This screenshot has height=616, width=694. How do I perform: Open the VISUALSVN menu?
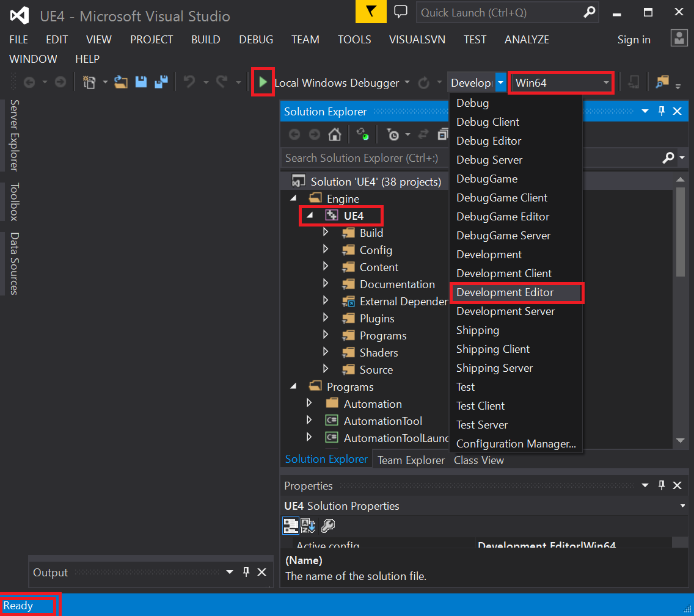(x=417, y=39)
